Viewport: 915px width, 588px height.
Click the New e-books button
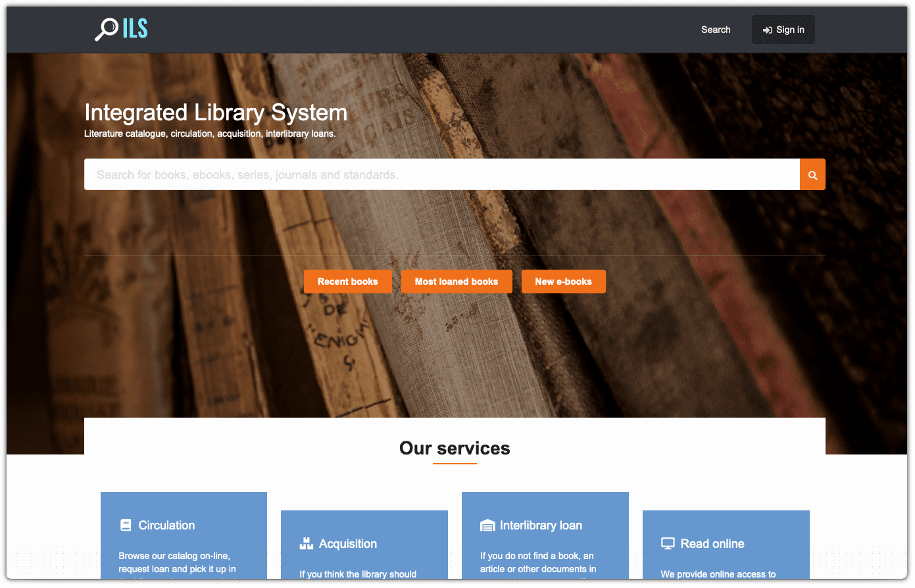[564, 281]
